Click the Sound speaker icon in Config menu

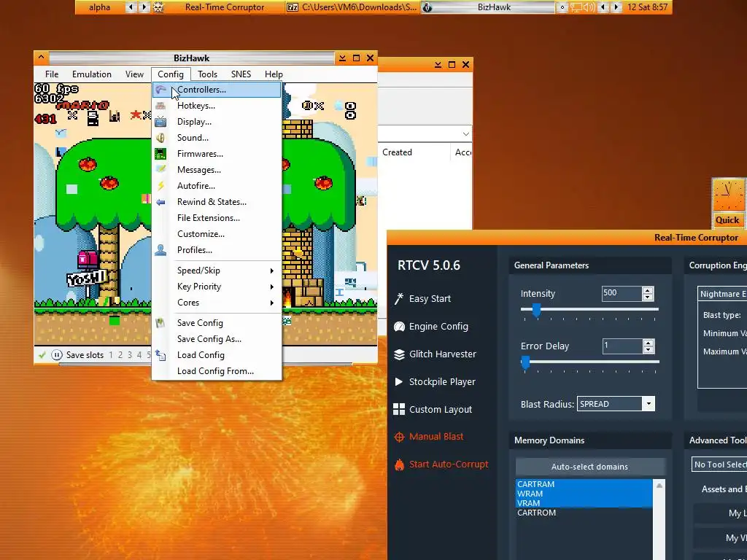tap(160, 138)
